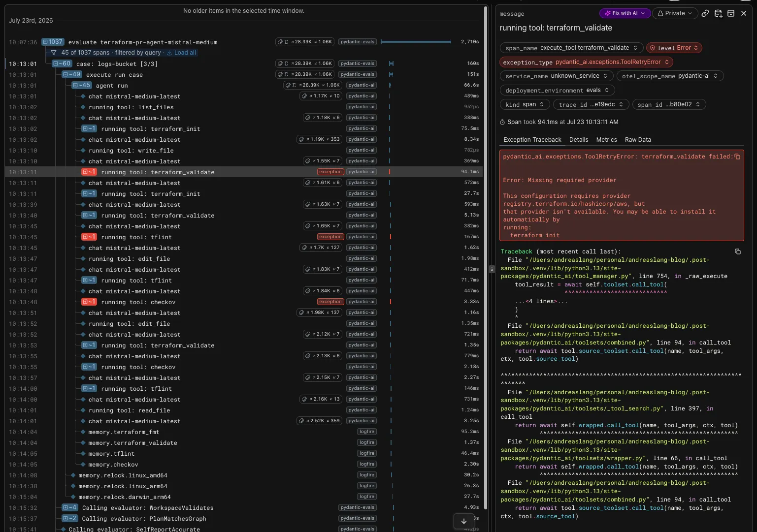
Task: Click the pydantic-evals tag on evaluate row
Action: pyautogui.click(x=358, y=42)
